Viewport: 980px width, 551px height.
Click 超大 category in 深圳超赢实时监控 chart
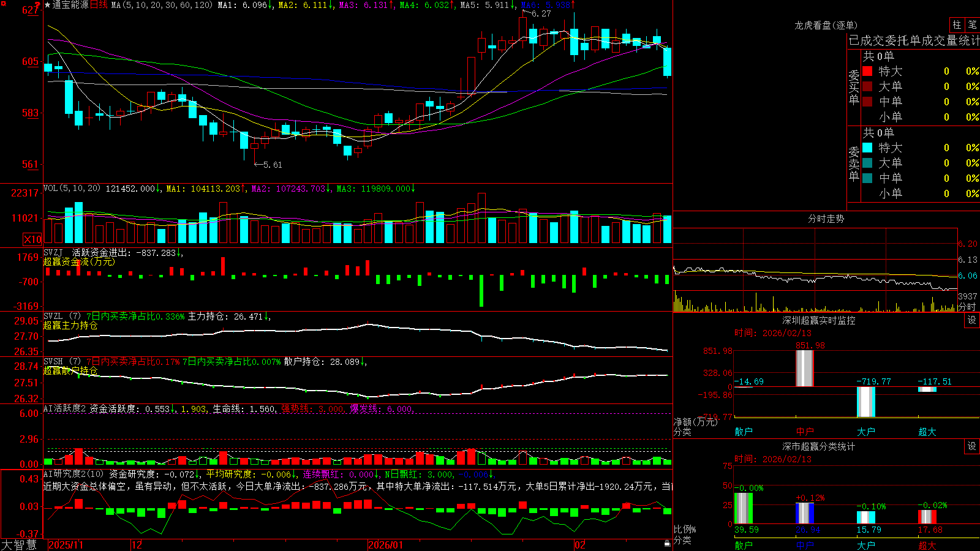(927, 432)
